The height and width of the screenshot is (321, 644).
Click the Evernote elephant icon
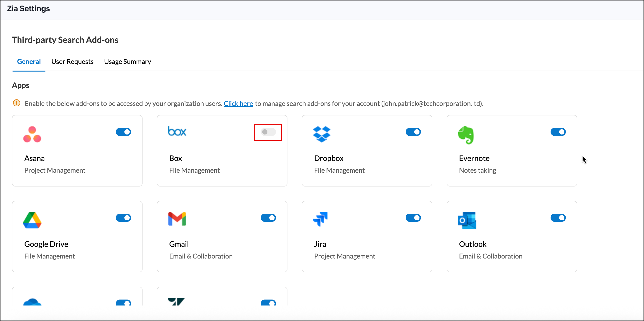point(466,135)
